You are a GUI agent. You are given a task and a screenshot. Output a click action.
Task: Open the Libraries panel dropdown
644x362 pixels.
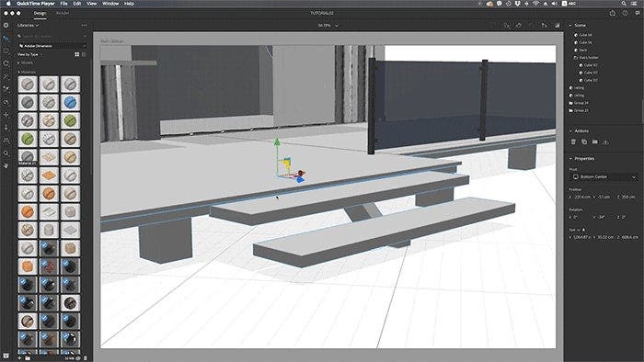coord(28,26)
